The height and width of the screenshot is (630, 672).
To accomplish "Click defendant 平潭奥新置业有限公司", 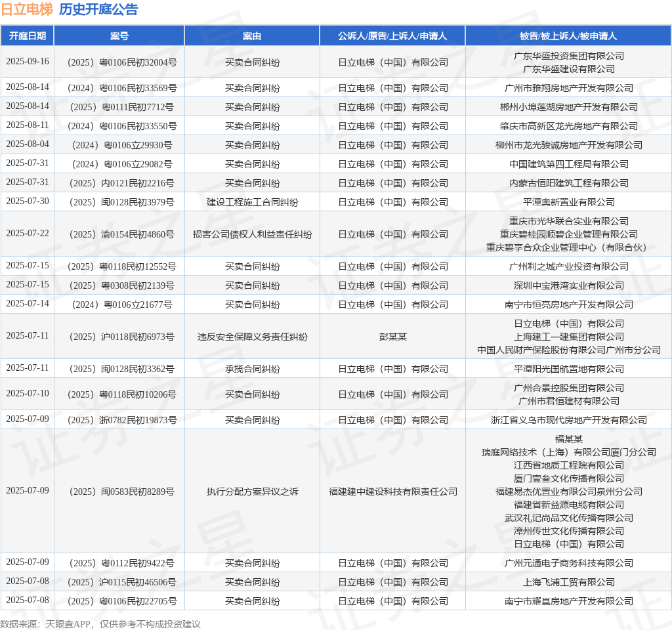I will tap(569, 202).
